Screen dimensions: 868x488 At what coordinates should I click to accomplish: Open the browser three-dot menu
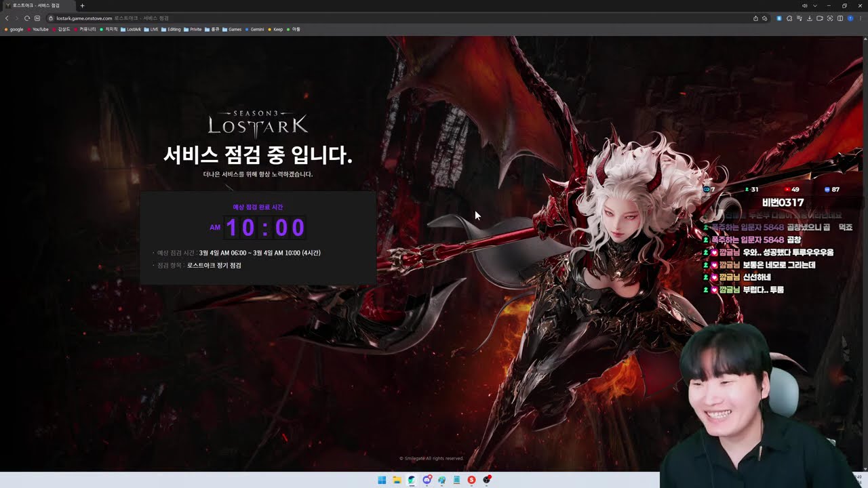click(861, 18)
